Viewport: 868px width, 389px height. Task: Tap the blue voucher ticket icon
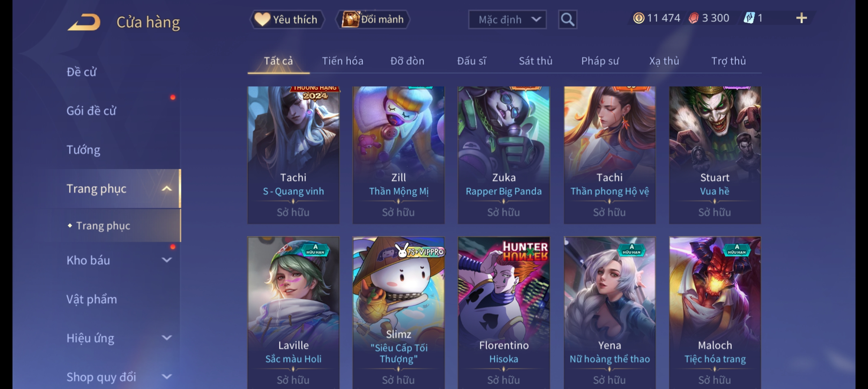[x=749, y=18]
